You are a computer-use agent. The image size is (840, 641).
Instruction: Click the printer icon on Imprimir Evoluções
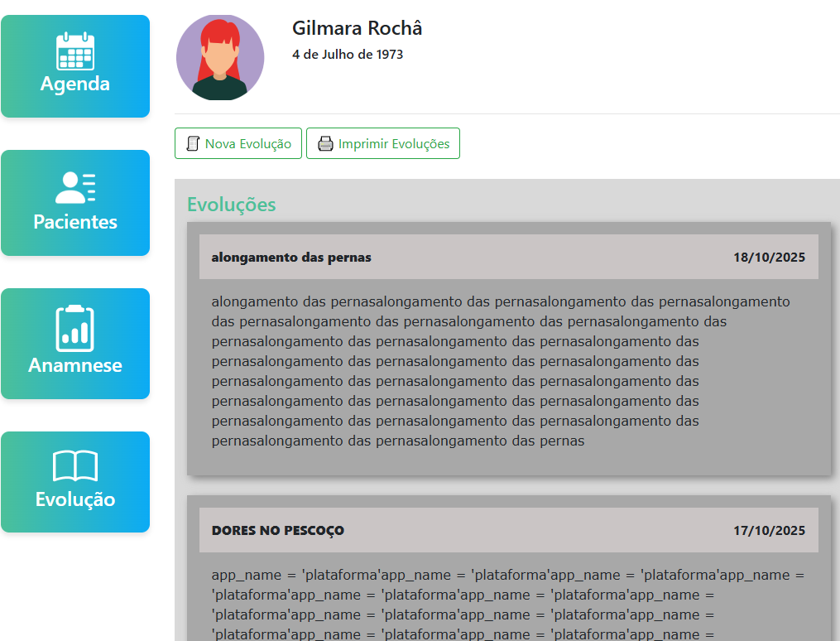[x=325, y=143]
